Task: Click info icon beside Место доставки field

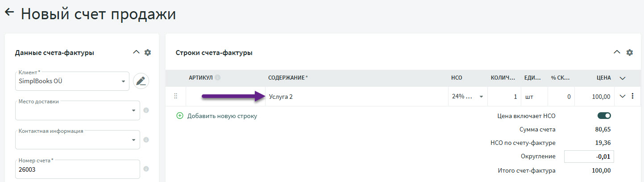Action: tap(146, 110)
